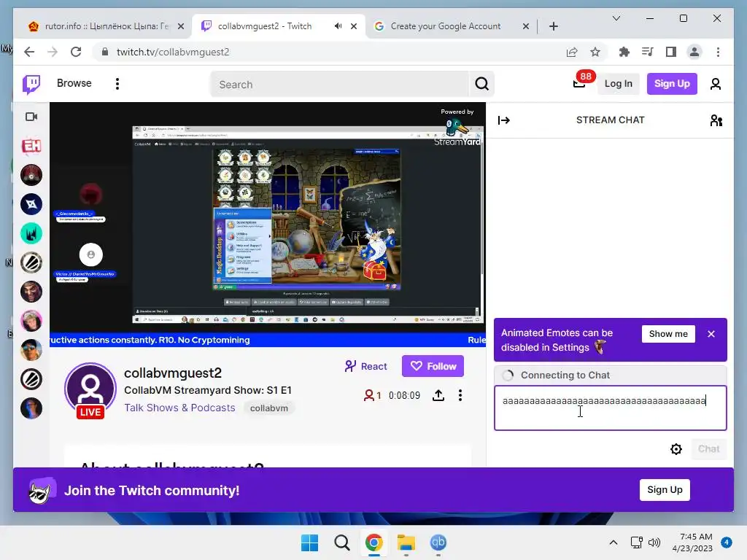Open chat settings gear
Viewport: 747px width, 560px height.
pos(676,449)
